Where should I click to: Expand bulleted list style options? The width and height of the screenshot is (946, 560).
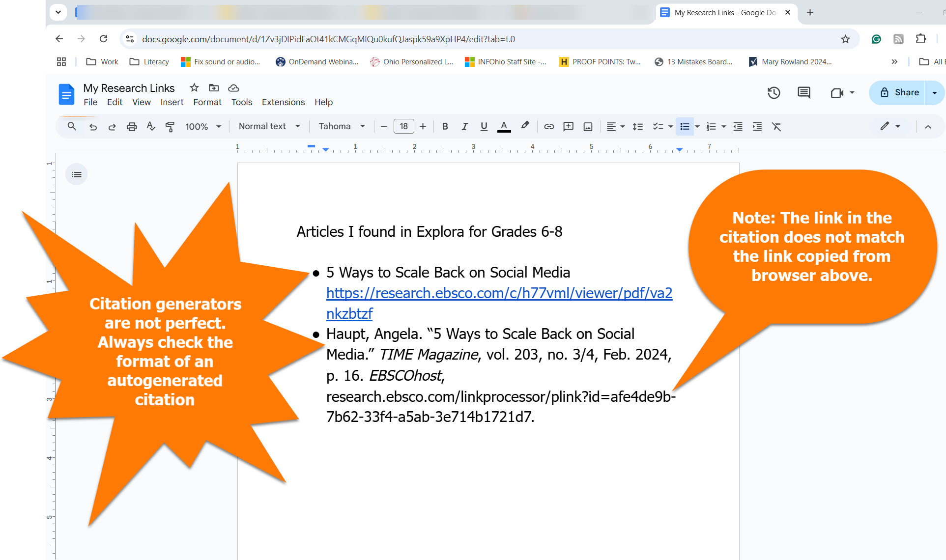tap(697, 126)
